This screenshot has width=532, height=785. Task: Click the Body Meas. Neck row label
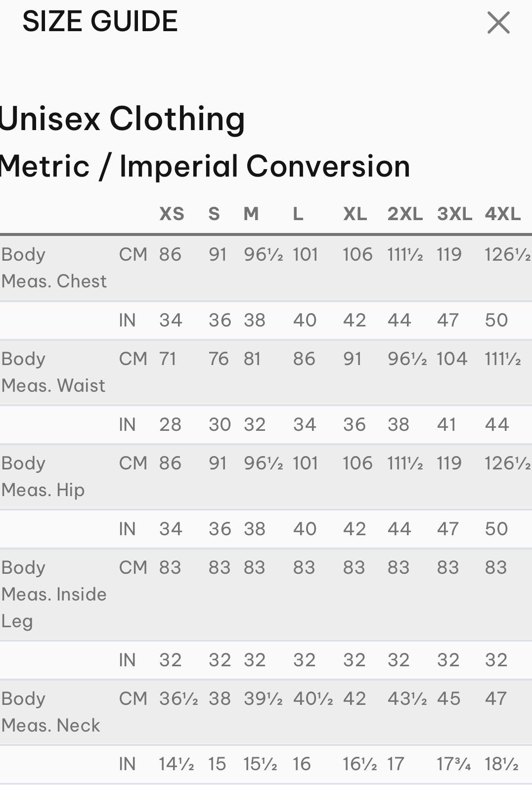[50, 712]
